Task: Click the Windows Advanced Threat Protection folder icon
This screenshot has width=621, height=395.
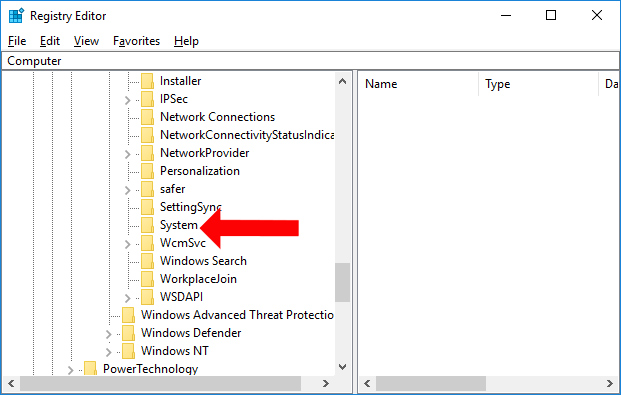Action: tap(128, 315)
